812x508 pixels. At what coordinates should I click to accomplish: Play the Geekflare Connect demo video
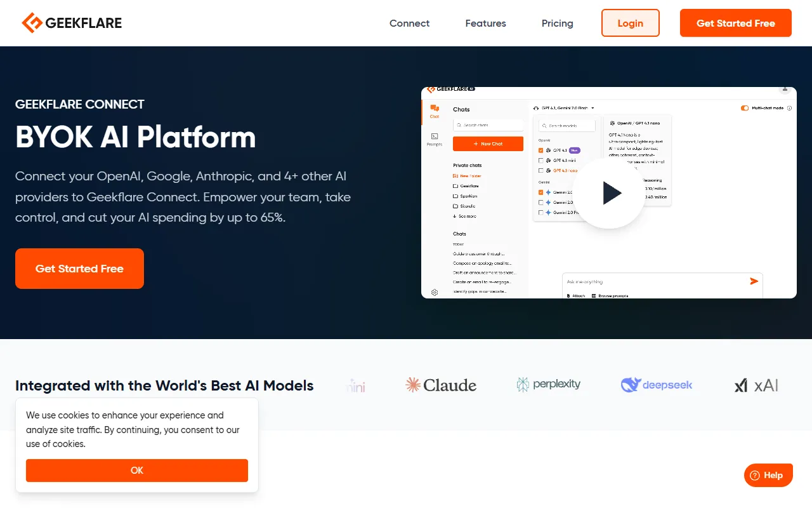point(610,193)
